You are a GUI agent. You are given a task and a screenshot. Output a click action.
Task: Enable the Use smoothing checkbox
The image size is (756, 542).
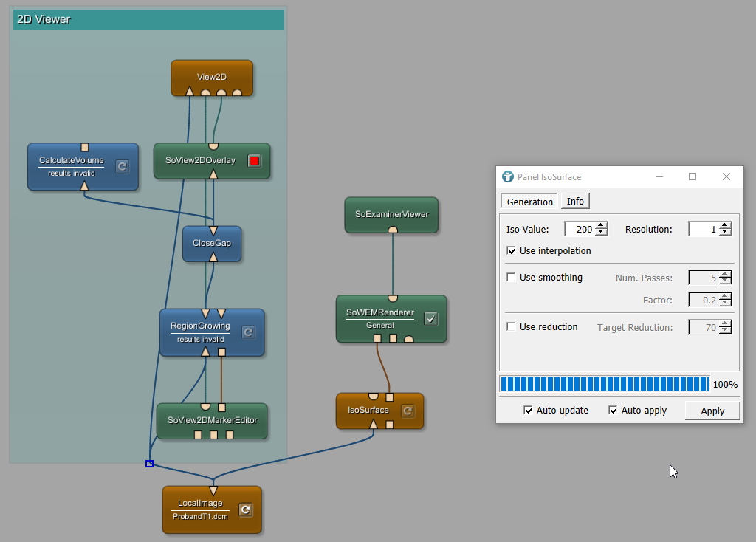click(x=512, y=278)
